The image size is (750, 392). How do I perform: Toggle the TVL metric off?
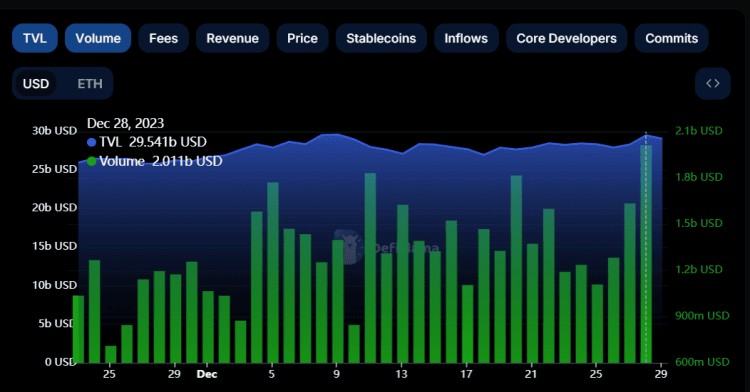tap(35, 38)
